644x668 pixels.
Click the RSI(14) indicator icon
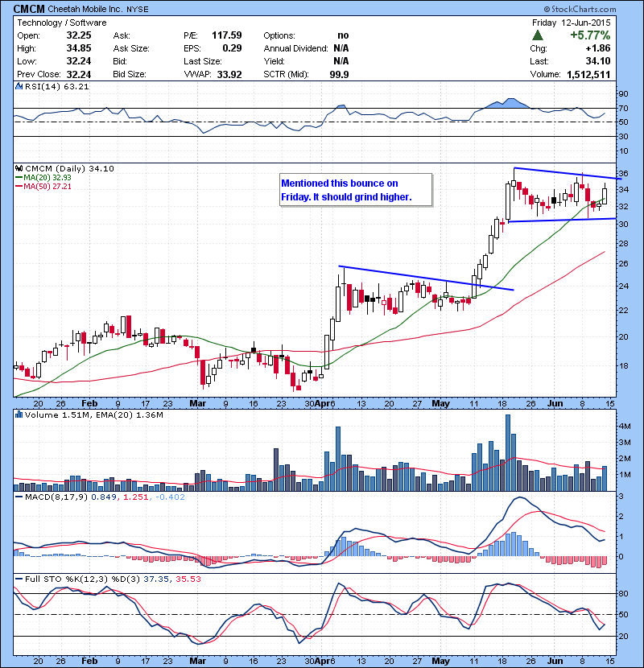19,86
